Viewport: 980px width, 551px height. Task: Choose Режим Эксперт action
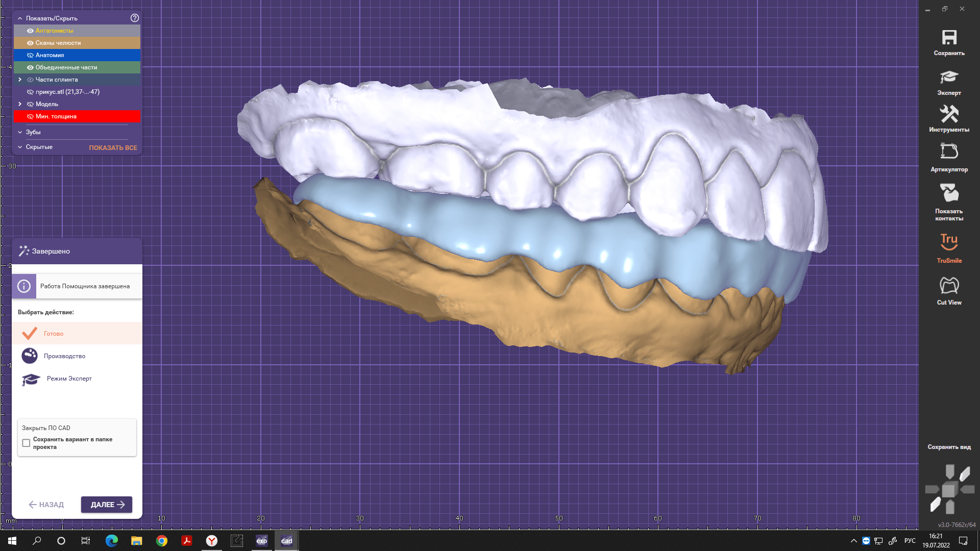click(69, 379)
